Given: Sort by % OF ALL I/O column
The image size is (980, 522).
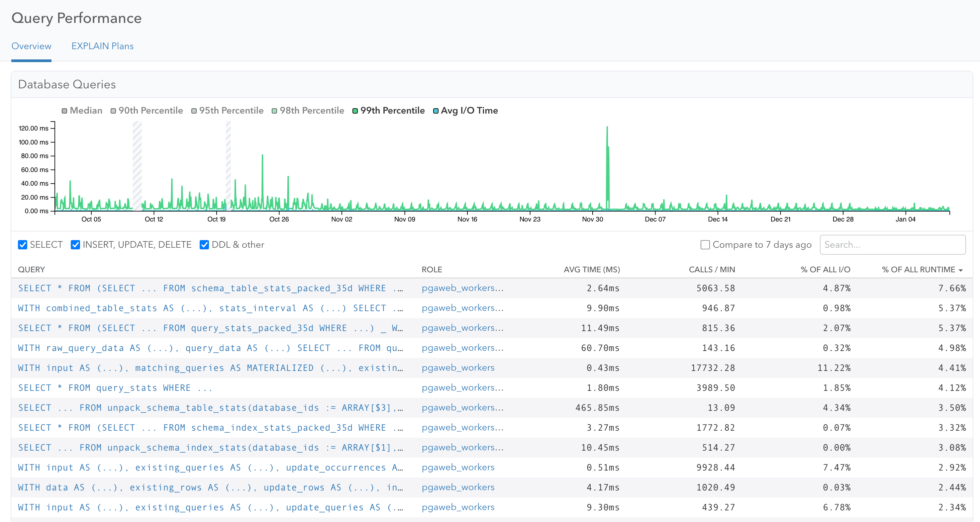Looking at the screenshot, I should coord(825,270).
